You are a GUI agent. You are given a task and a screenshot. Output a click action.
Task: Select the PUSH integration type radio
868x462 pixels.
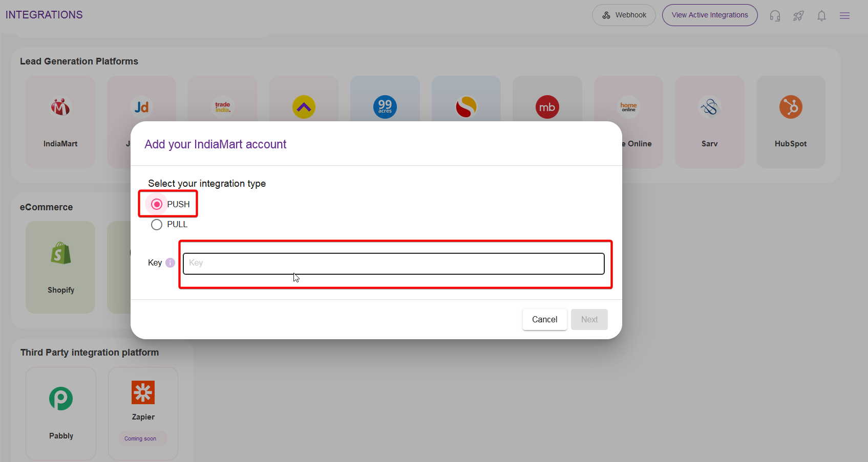pyautogui.click(x=157, y=204)
